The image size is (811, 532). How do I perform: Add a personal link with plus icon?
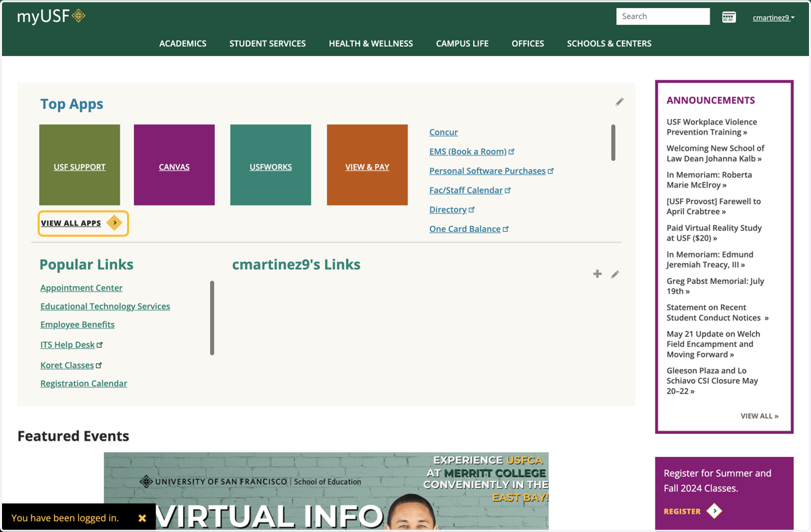point(597,274)
